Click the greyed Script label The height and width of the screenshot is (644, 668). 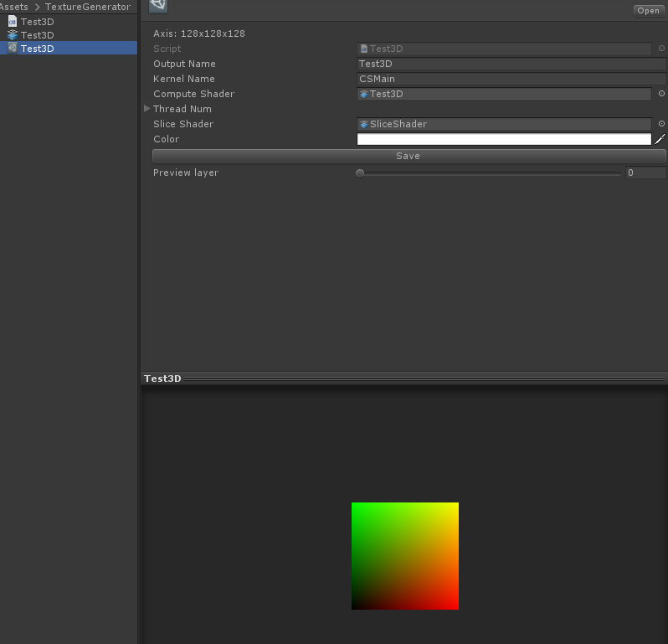point(167,49)
